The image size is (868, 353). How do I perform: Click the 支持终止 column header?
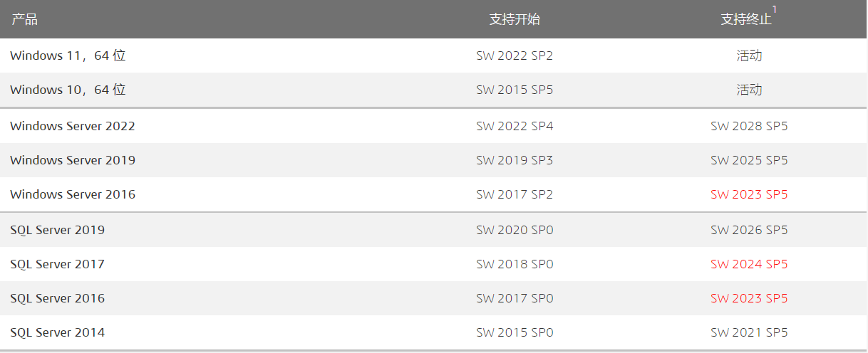pos(746,20)
